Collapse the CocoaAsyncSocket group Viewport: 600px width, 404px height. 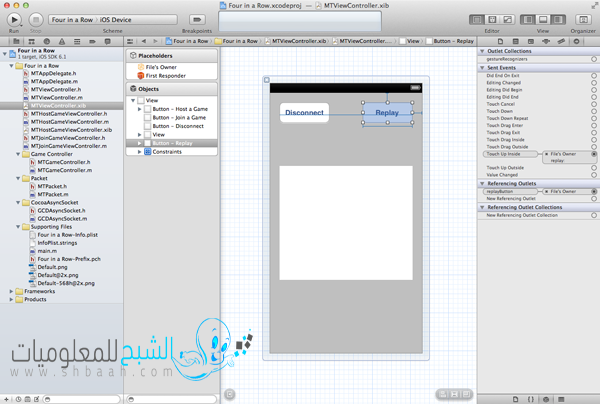click(18, 202)
